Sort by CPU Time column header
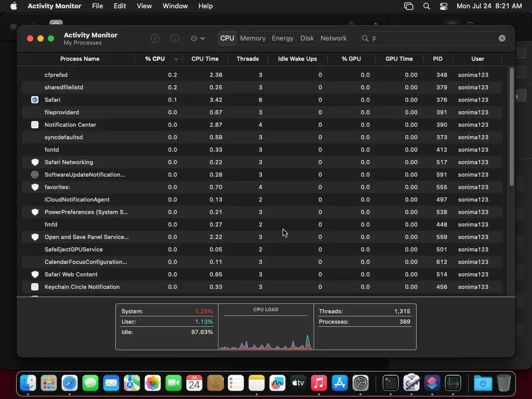 (x=205, y=59)
